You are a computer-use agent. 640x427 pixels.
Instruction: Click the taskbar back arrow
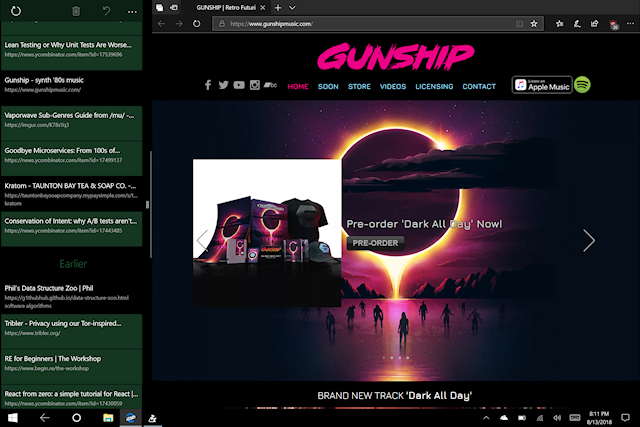click(44, 418)
